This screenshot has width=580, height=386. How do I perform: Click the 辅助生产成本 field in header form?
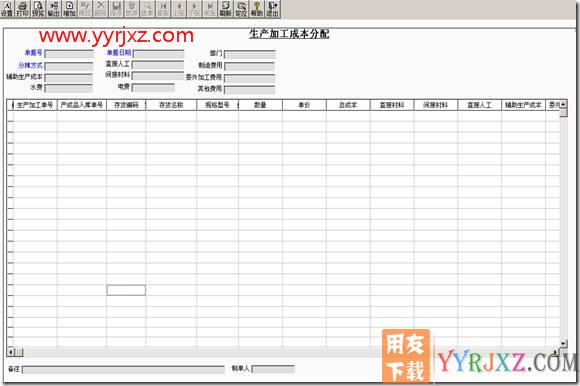(68, 78)
